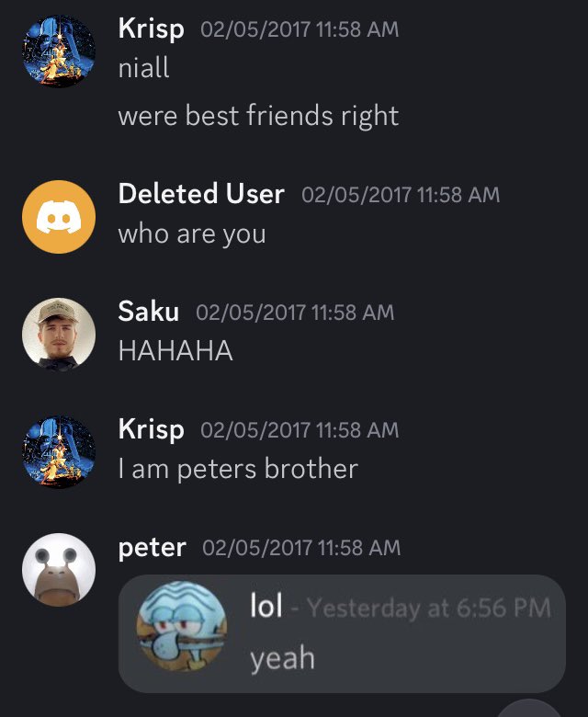Image resolution: width=588 pixels, height=717 pixels.
Task: Click the Krisp username above "I am peters brother"
Action: point(151,429)
